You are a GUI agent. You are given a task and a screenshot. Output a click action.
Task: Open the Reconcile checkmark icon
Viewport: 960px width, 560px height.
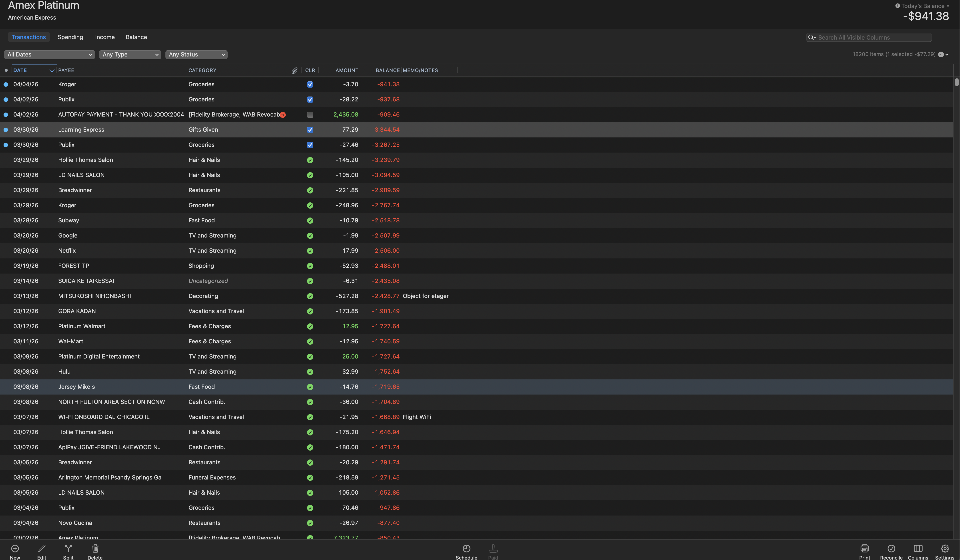tap(891, 548)
